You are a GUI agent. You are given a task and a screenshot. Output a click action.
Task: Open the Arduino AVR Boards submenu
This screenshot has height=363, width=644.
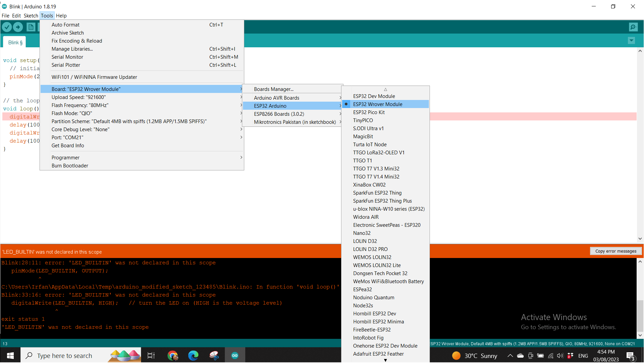[x=293, y=98]
